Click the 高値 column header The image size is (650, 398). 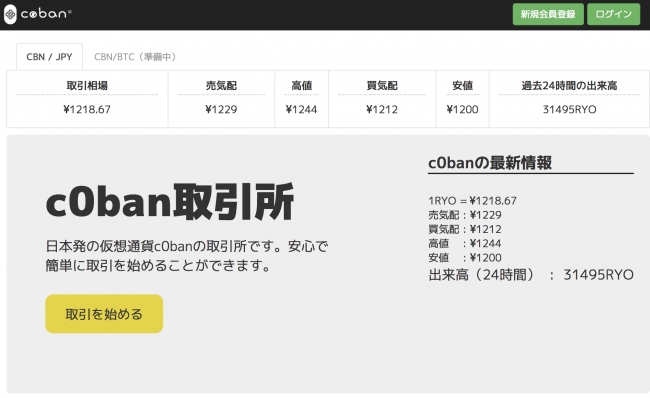[x=301, y=85]
